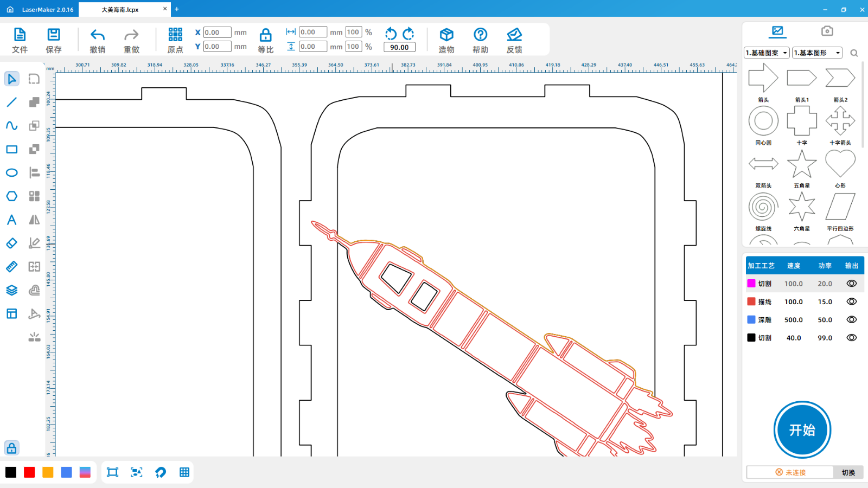
Task: Select the polygon hexagon tool
Action: [x=11, y=196]
